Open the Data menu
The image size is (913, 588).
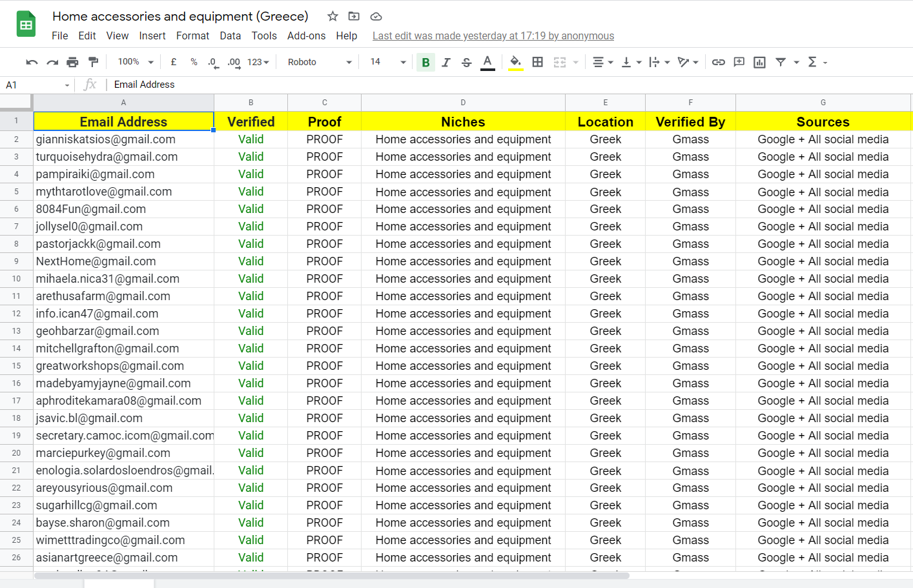click(x=230, y=36)
